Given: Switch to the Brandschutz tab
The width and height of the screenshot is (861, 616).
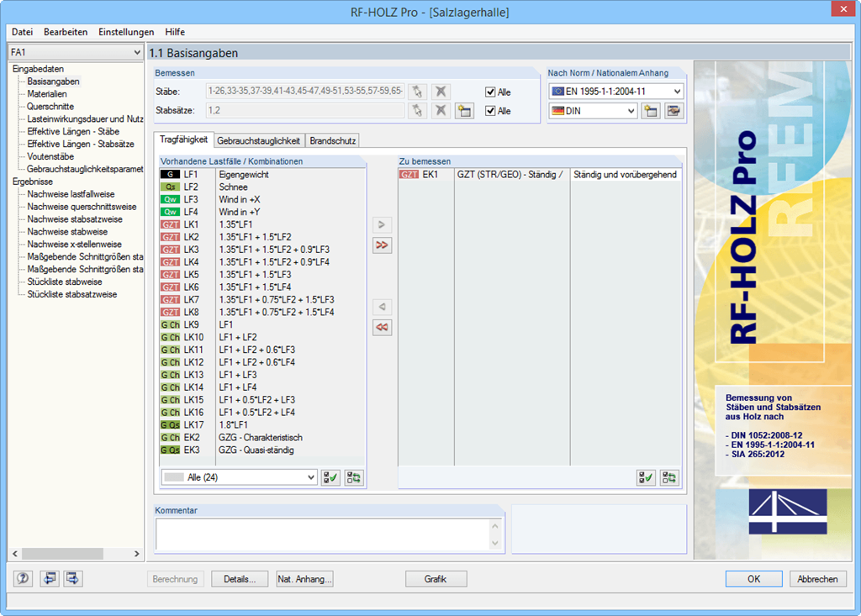Looking at the screenshot, I should tap(332, 141).
